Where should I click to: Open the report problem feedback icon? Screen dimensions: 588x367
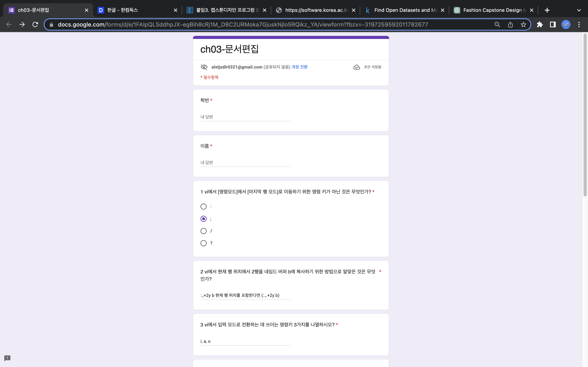7,358
